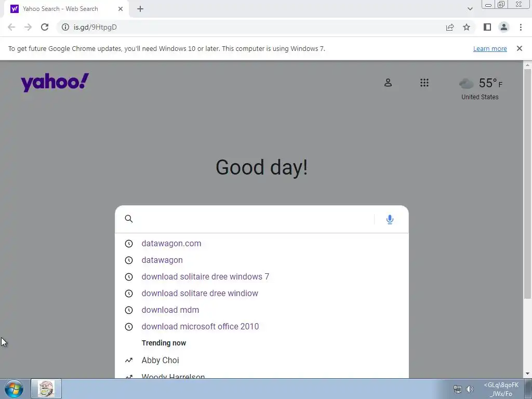
Task: Click the United States location label
Action: tap(480, 97)
